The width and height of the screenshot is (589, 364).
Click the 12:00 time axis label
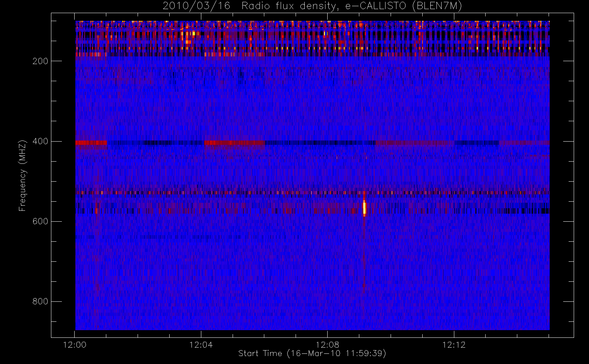[75, 345]
